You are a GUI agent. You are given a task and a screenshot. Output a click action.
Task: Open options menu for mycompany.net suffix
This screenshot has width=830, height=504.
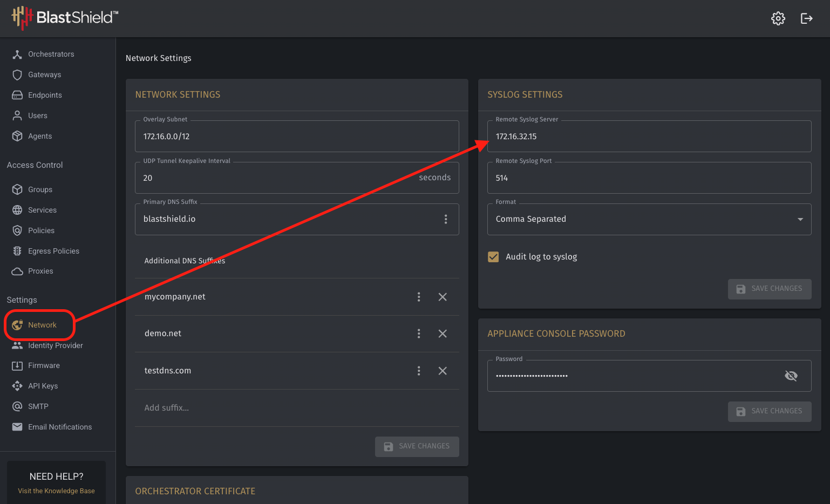click(x=419, y=297)
